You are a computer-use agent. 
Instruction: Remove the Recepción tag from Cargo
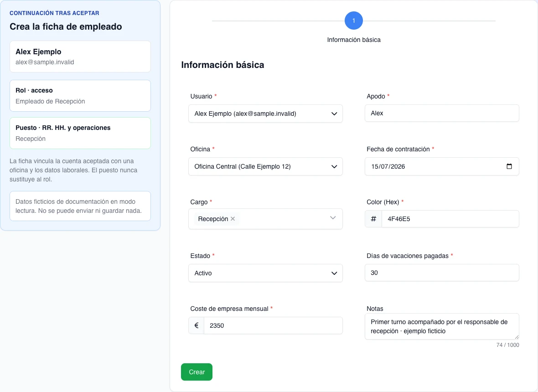[233, 219]
